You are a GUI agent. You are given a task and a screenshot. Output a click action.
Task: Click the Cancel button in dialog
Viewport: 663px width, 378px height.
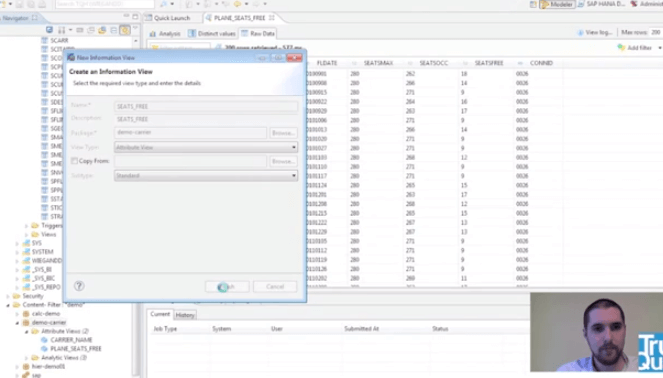pyautogui.click(x=275, y=287)
